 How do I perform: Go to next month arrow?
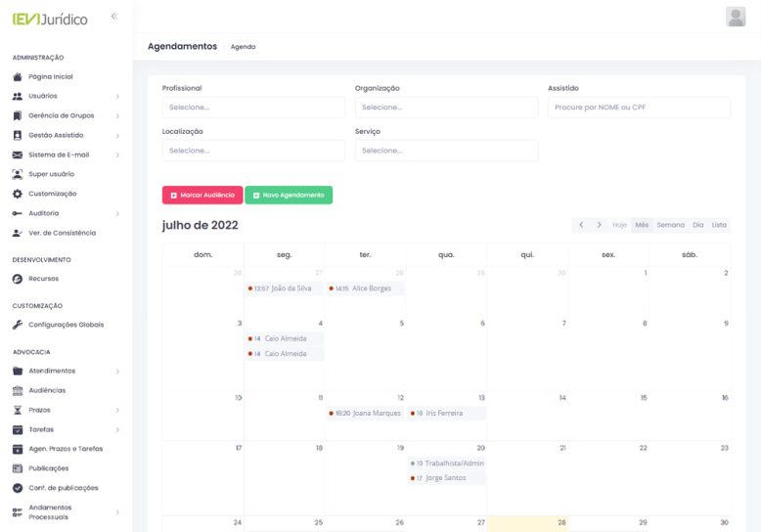(600, 225)
